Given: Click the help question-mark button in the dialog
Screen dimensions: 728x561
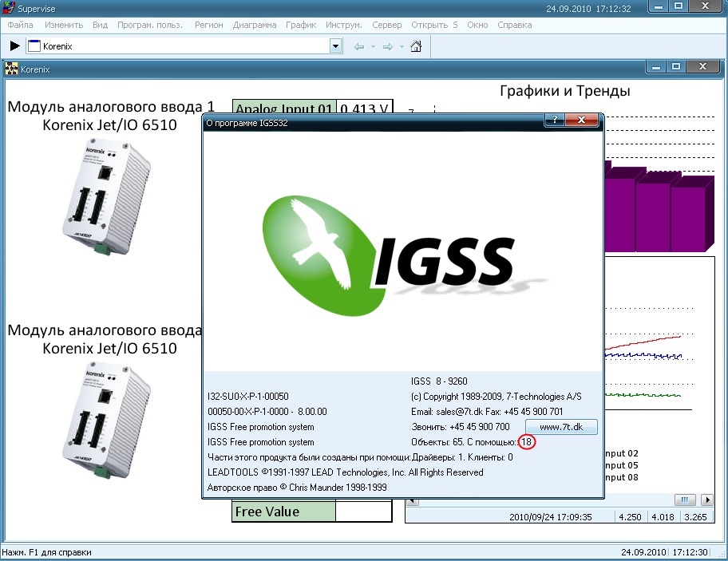Looking at the screenshot, I should 554,120.
